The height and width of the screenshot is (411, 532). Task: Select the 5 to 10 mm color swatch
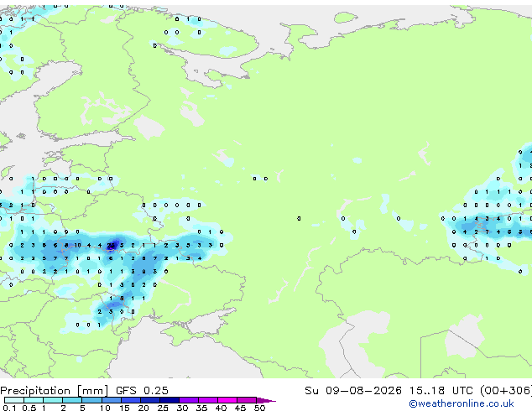point(91,400)
